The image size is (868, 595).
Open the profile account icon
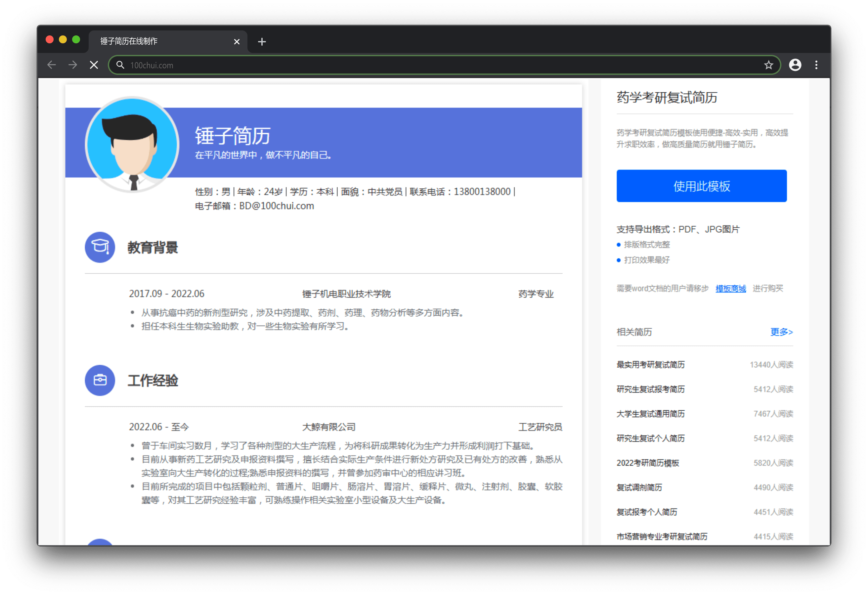pyautogui.click(x=795, y=65)
